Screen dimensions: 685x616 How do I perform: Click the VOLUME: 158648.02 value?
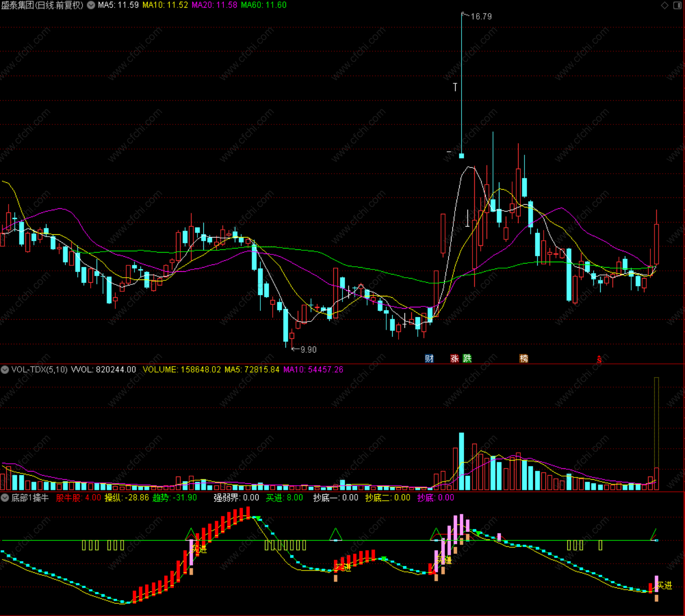(x=182, y=369)
